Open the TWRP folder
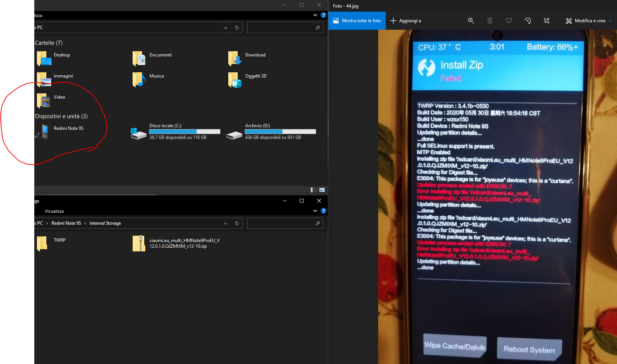The height and width of the screenshot is (364, 617). (x=51, y=244)
